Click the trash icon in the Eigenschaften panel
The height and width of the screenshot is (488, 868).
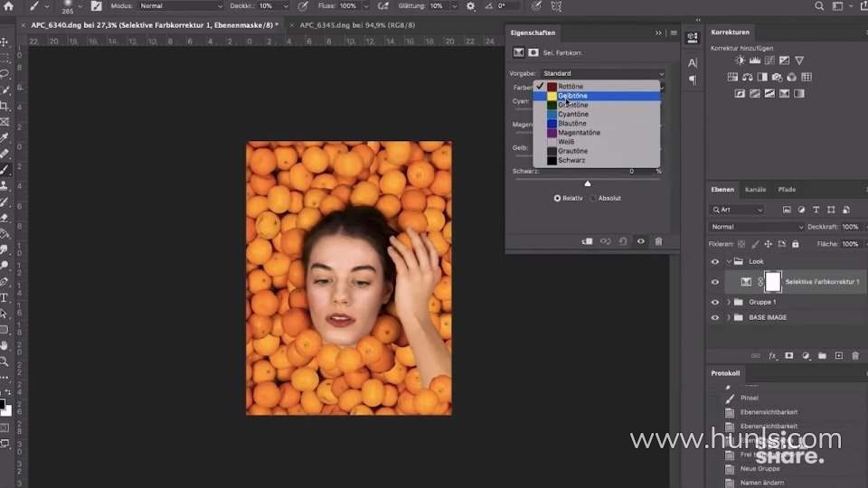pos(658,241)
